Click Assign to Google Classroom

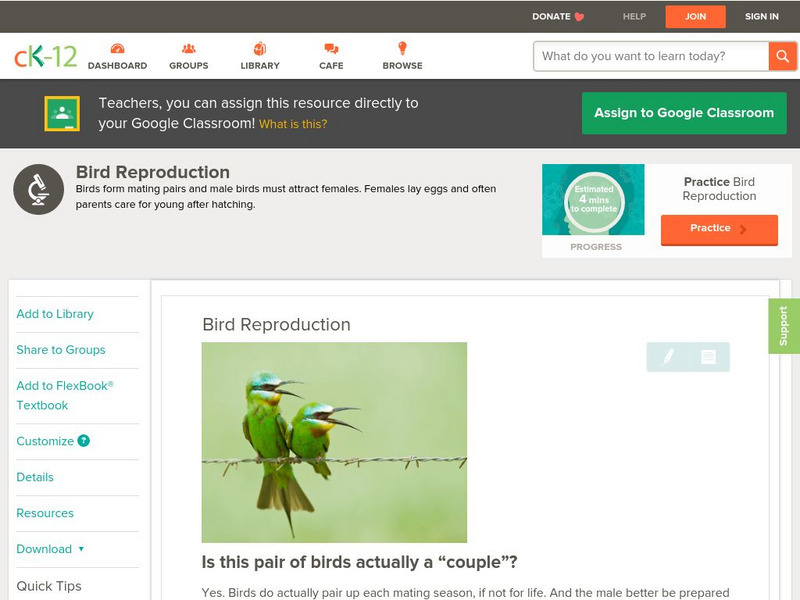[684, 113]
